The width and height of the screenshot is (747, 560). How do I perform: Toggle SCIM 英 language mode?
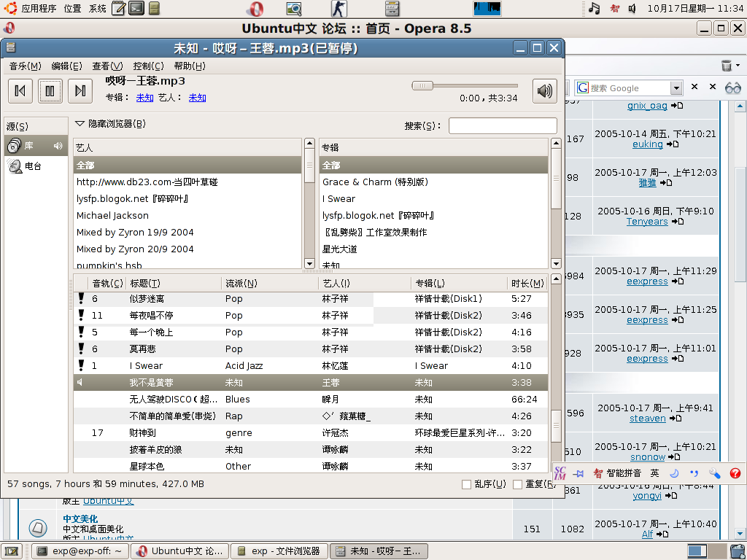click(654, 473)
